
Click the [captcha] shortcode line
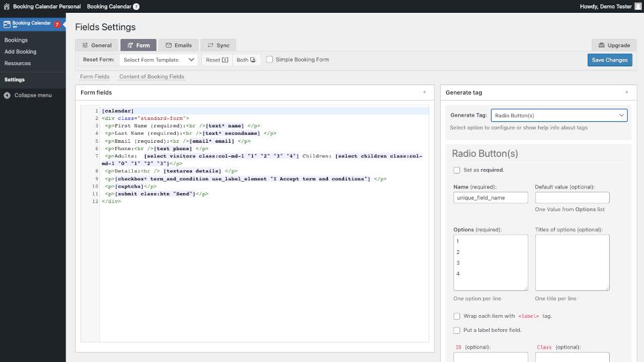click(x=129, y=186)
